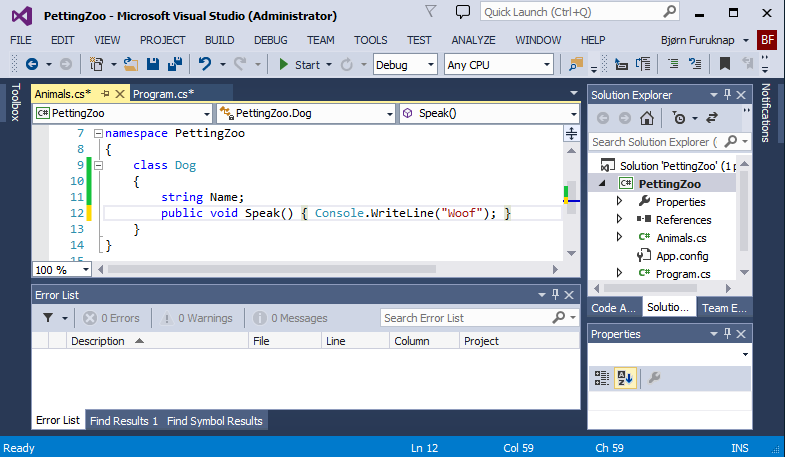785x457 pixels.
Task: Toggle auto-hide pin on Error List panel
Action: tap(555, 295)
